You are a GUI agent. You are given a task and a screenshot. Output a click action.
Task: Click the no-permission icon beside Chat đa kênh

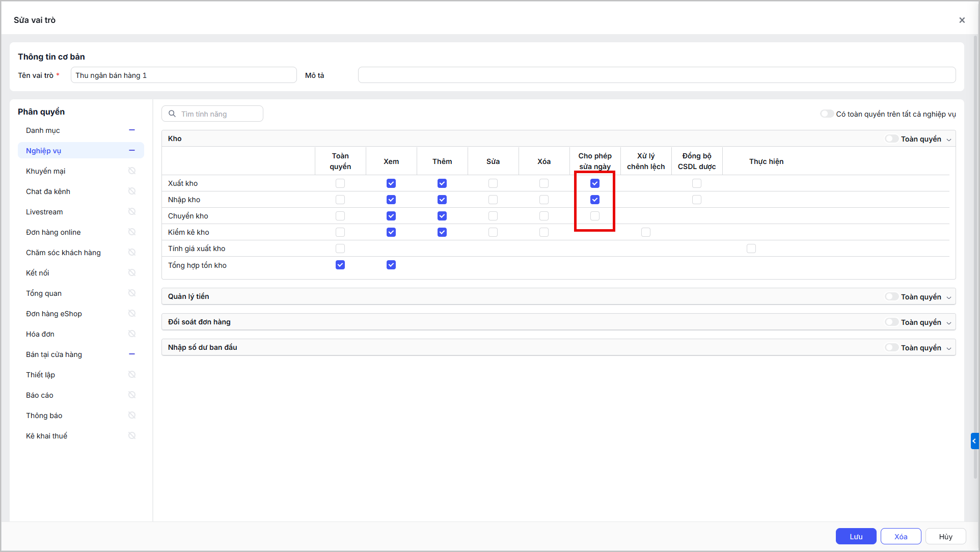tap(132, 191)
